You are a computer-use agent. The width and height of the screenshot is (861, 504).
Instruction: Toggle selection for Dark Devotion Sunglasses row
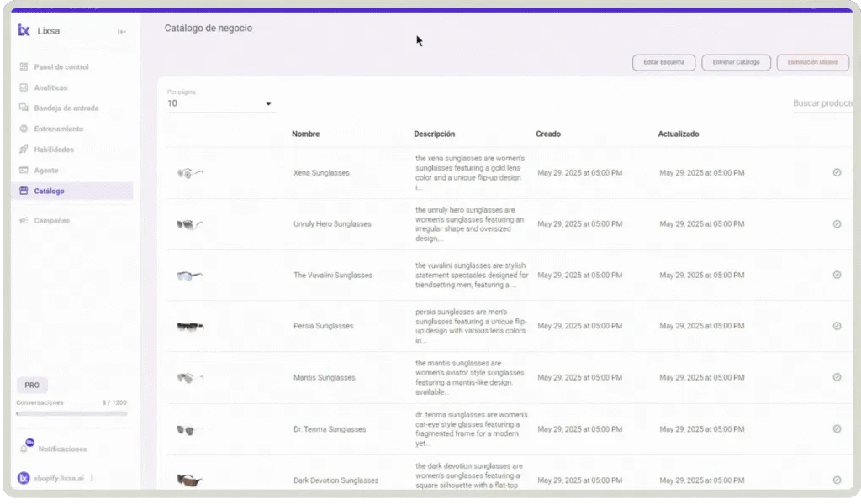coord(837,480)
